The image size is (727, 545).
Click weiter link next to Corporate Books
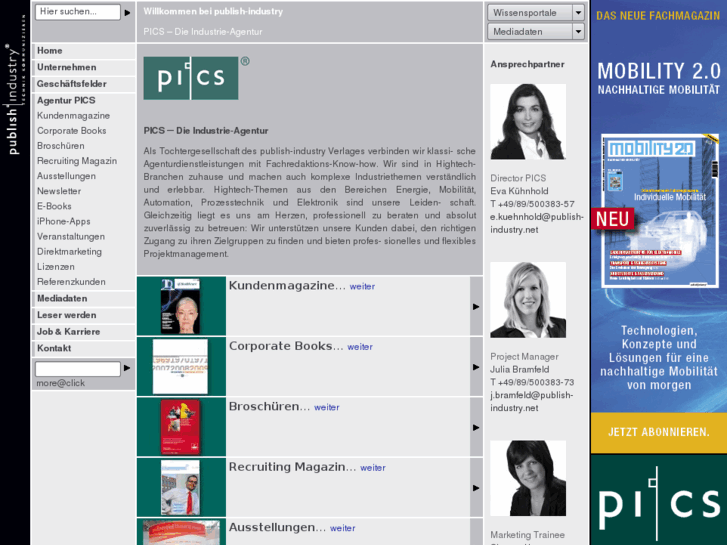tap(360, 347)
